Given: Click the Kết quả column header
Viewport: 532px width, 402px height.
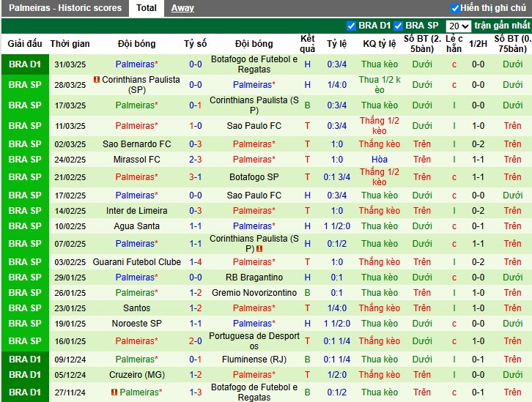Looking at the screenshot, I should pos(307,44).
